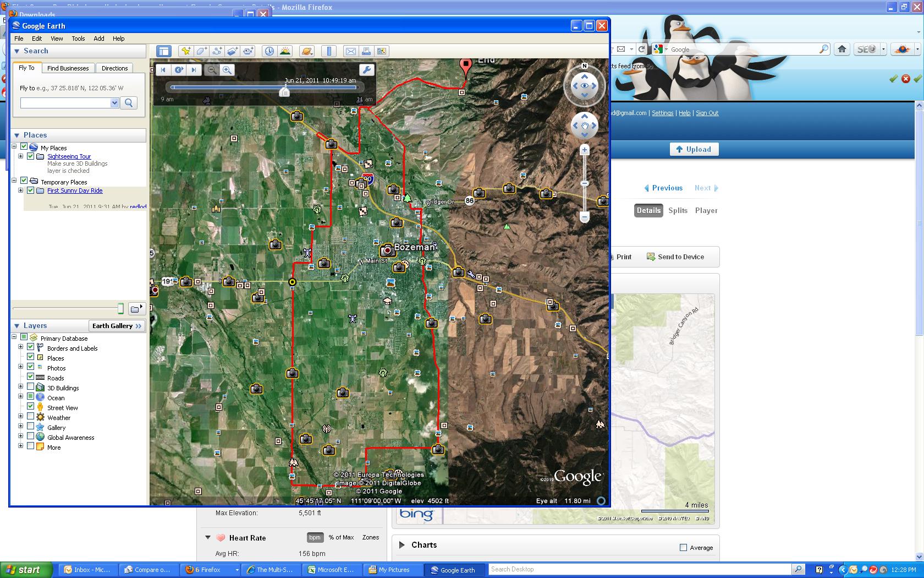Viewport: 924px width, 578px height.
Task: Click the places opacity slider handle
Action: [x=121, y=308]
